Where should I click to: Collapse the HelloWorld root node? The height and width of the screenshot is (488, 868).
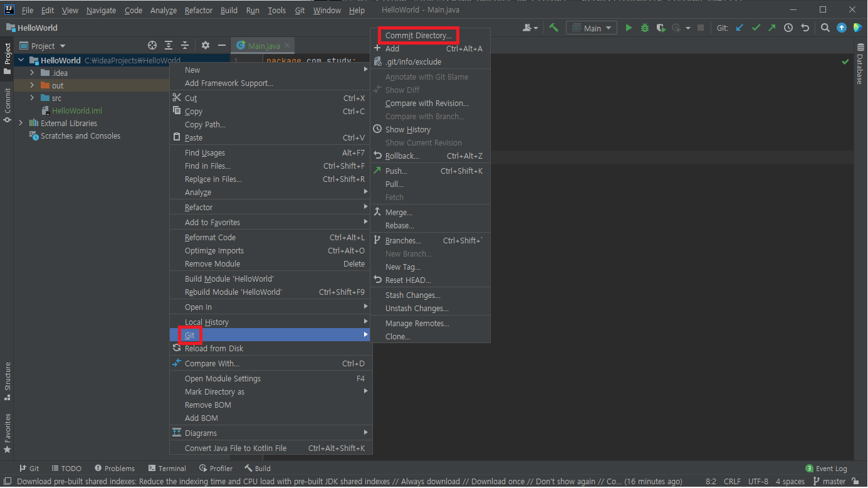[x=21, y=60]
